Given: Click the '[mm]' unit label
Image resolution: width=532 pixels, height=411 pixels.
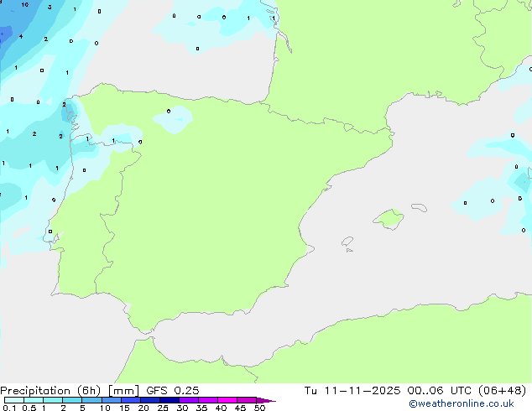Looking at the screenshot, I should [123, 391].
